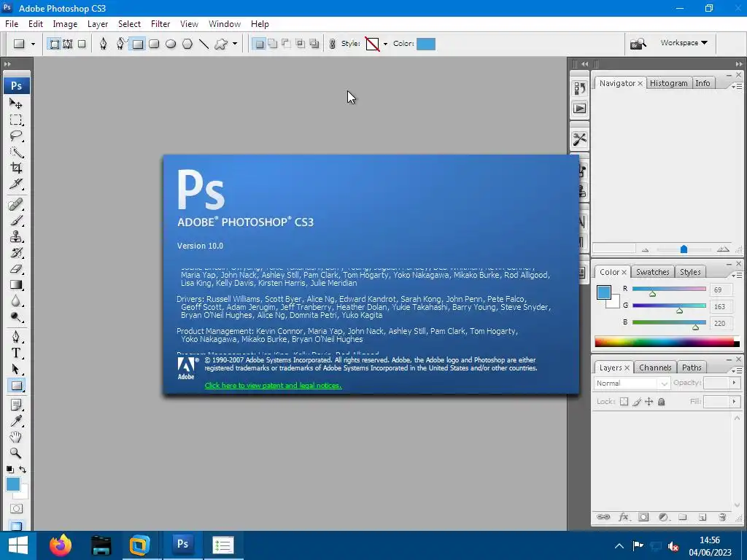Open Color panel options menu

(x=738, y=275)
